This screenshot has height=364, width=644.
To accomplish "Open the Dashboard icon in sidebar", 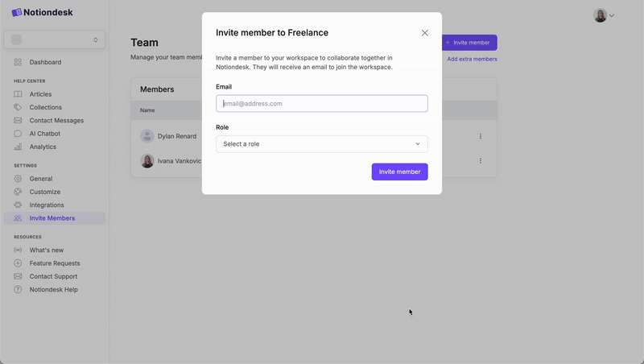I will tap(18, 62).
